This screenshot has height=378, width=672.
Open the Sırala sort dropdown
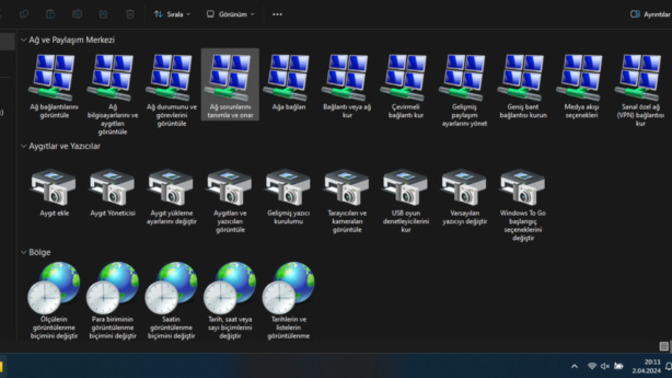click(x=172, y=14)
